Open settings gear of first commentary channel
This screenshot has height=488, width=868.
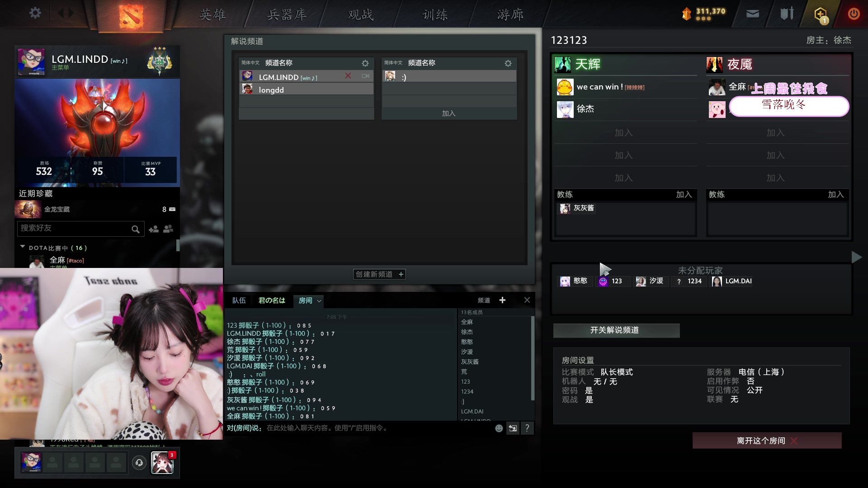point(365,63)
